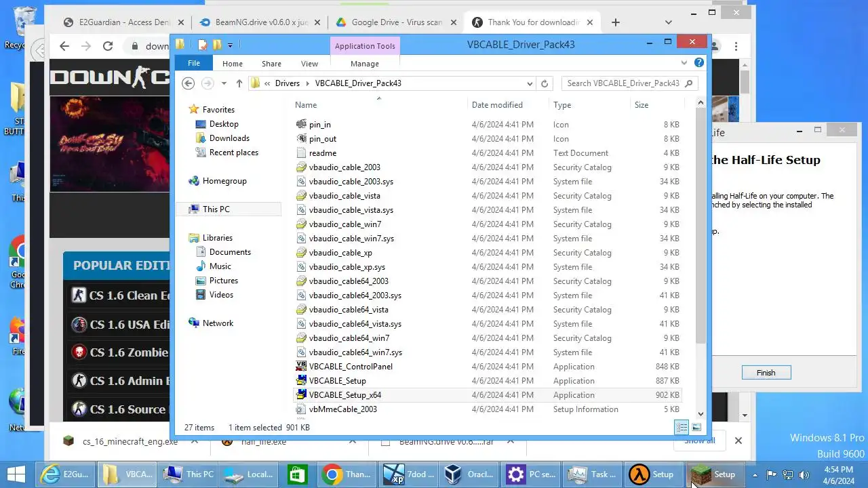Open the File menu in Explorer
The image size is (868, 488).
194,63
